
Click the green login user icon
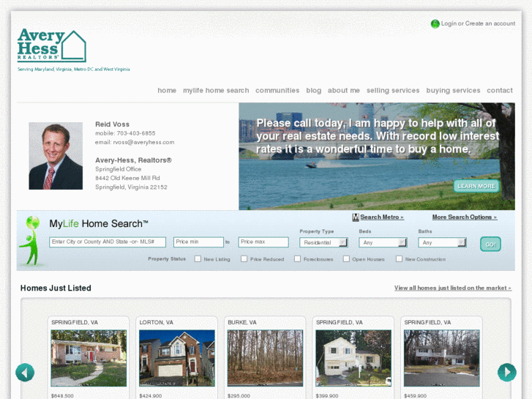pyautogui.click(x=435, y=23)
